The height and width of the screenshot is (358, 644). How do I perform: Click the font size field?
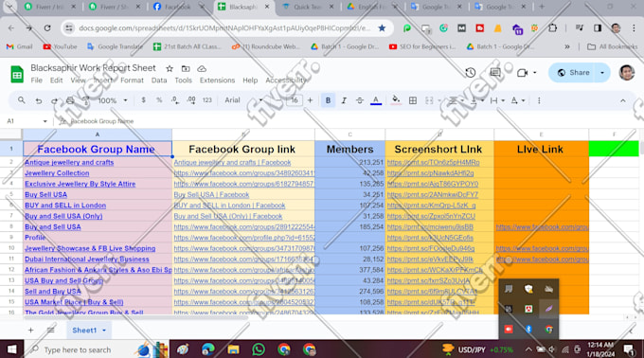pos(295,100)
